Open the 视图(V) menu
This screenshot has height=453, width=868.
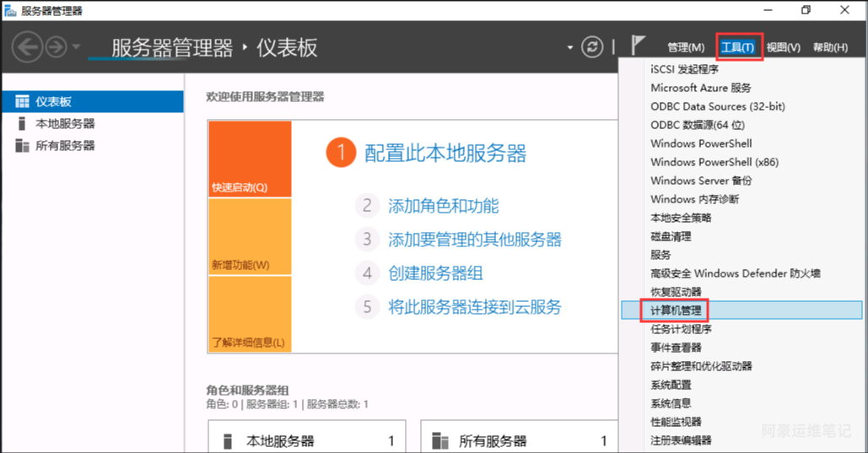pyautogui.click(x=783, y=47)
